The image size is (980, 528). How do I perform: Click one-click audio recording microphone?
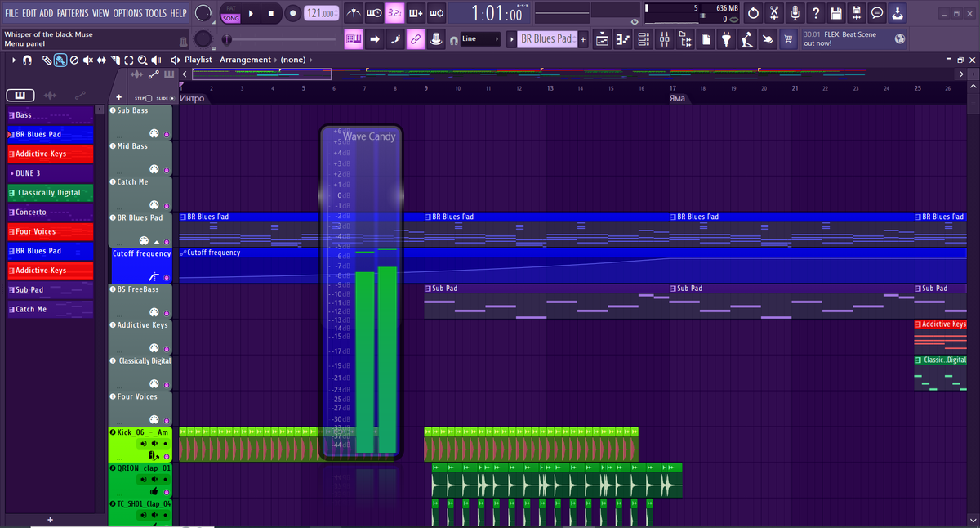(x=794, y=13)
